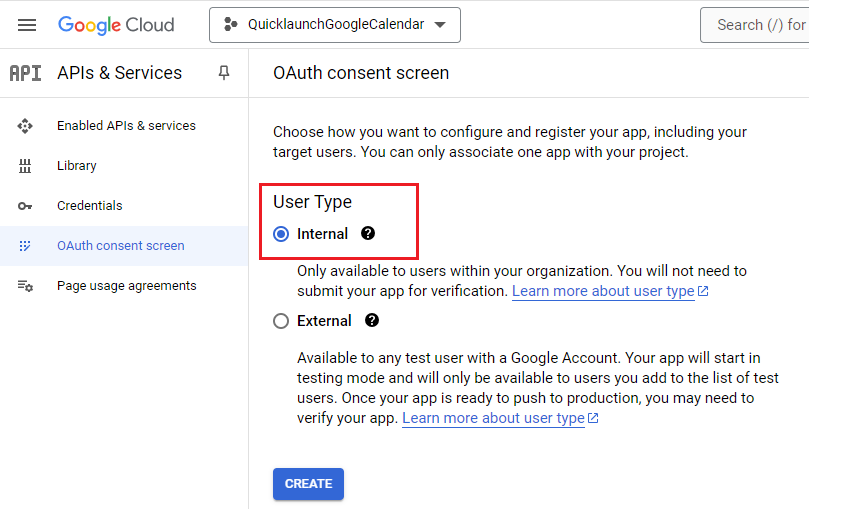The height and width of the screenshot is (509, 860).
Task: Select OAuth consent screen in sidebar
Action: [x=124, y=246]
